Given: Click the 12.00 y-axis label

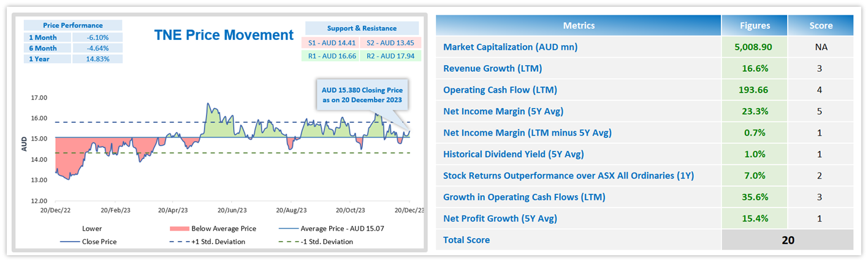Looking at the screenshot, I should coord(39,201).
